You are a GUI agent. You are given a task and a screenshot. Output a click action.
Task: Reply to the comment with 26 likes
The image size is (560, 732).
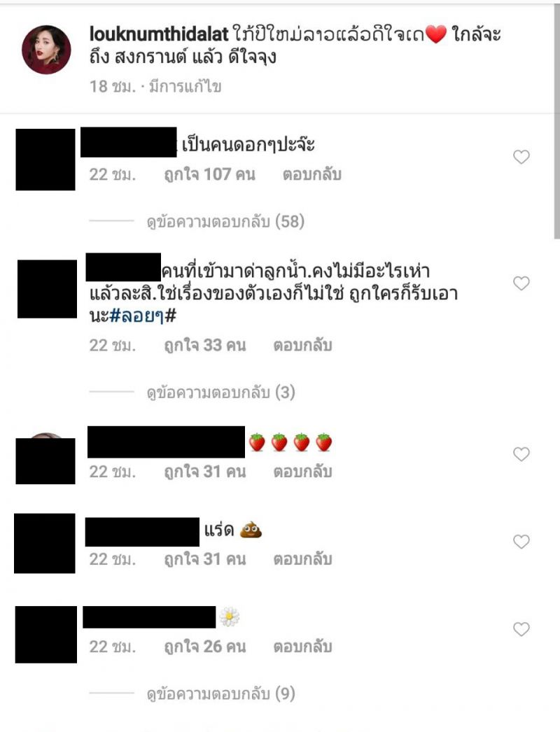tap(302, 647)
